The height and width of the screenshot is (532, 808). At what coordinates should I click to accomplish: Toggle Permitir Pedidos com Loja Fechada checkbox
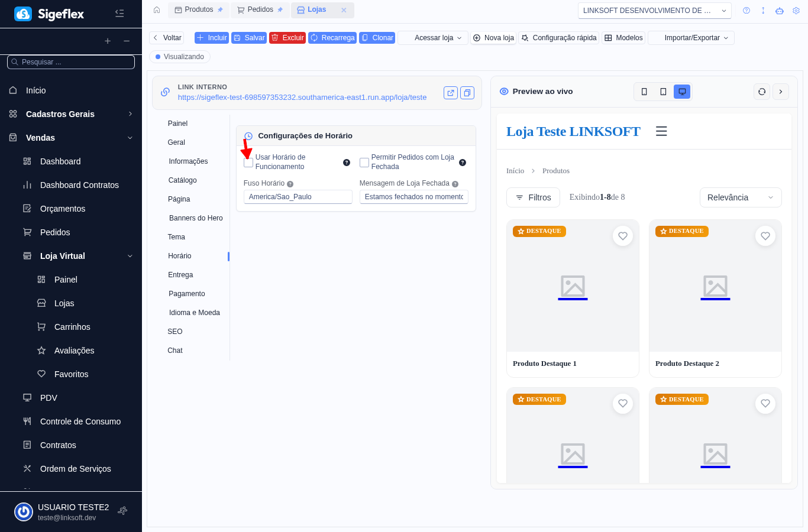(364, 163)
